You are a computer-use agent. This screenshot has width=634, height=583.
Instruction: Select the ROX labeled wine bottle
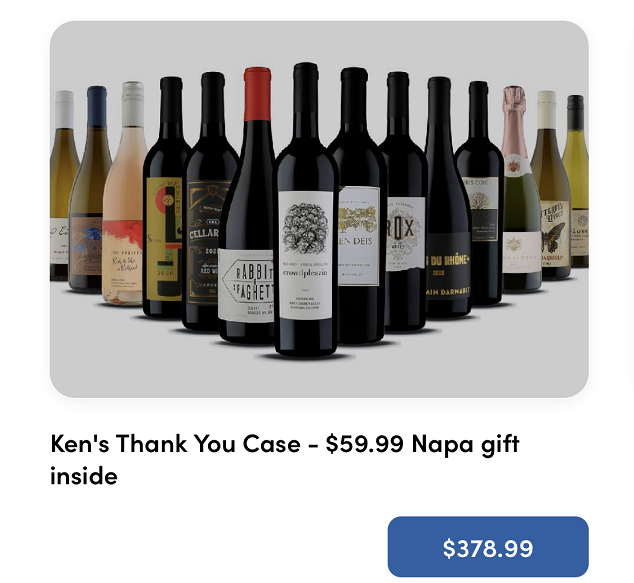click(x=406, y=234)
